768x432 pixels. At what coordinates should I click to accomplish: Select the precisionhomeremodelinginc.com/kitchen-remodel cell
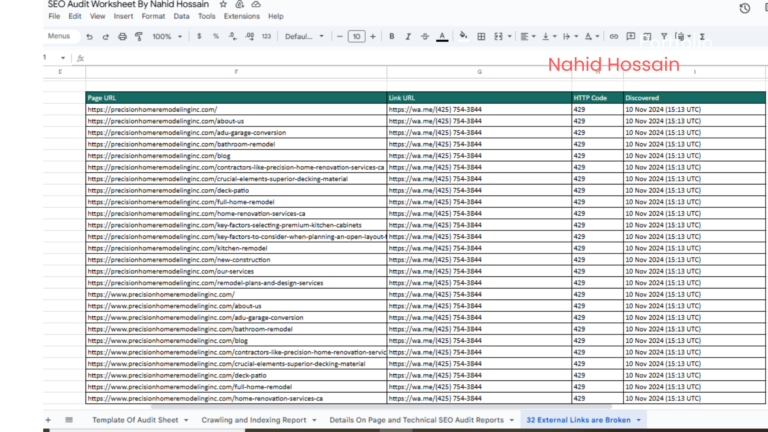point(236,248)
